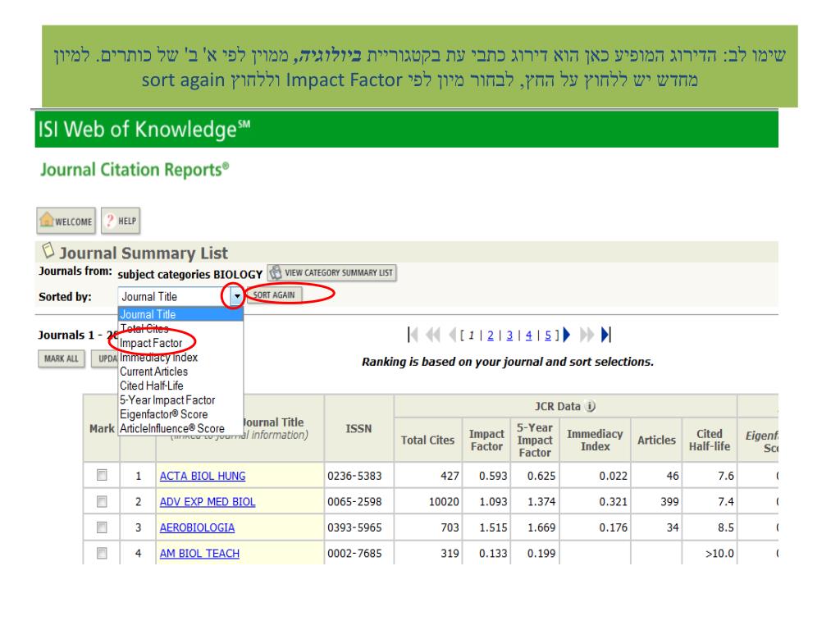Click next page blue arrow

point(567,335)
